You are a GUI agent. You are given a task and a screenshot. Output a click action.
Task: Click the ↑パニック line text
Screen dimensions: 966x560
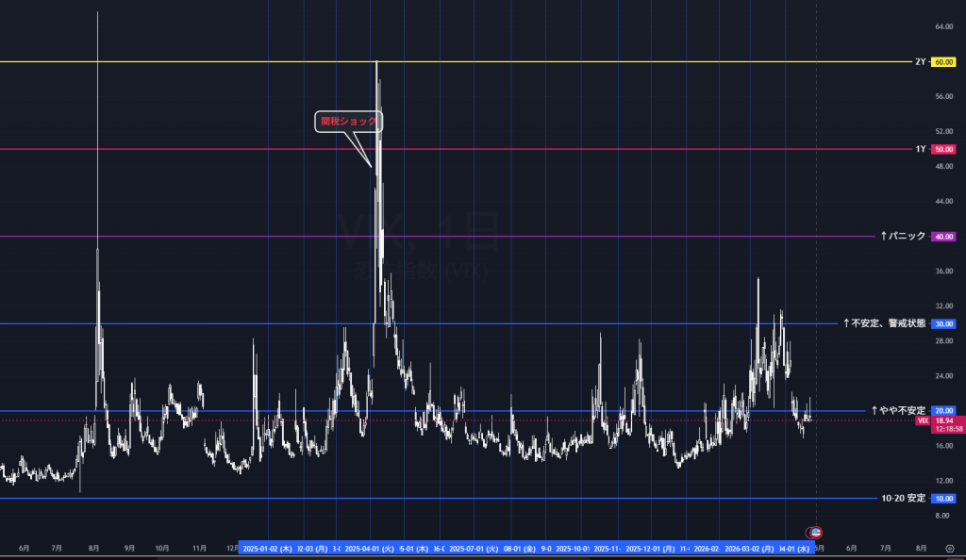[903, 237]
